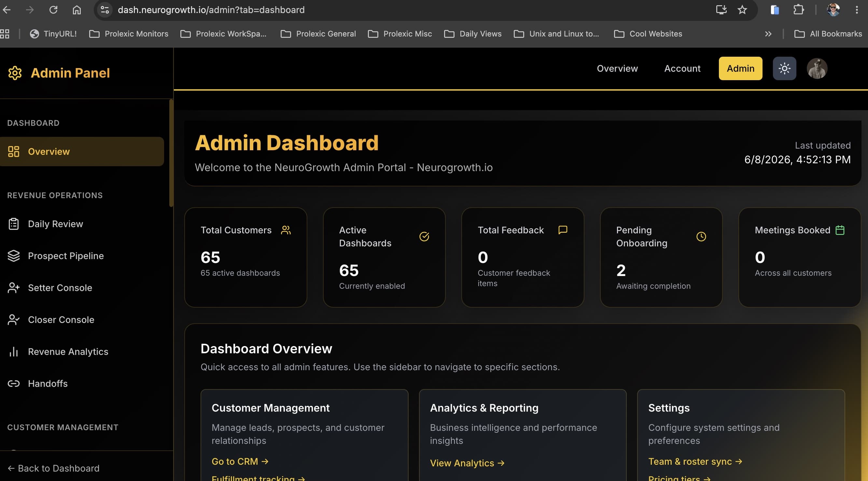This screenshot has height=481, width=868.
Task: Click the browser home icon
Action: tap(77, 10)
